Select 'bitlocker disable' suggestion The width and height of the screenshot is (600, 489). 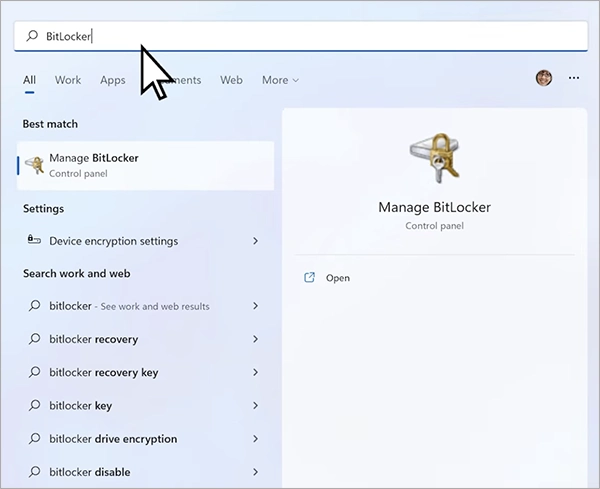(x=145, y=472)
